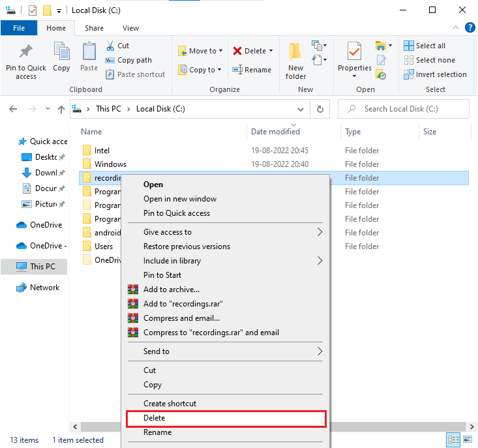Click the Pin to Quick access ribbon icon

point(26,52)
